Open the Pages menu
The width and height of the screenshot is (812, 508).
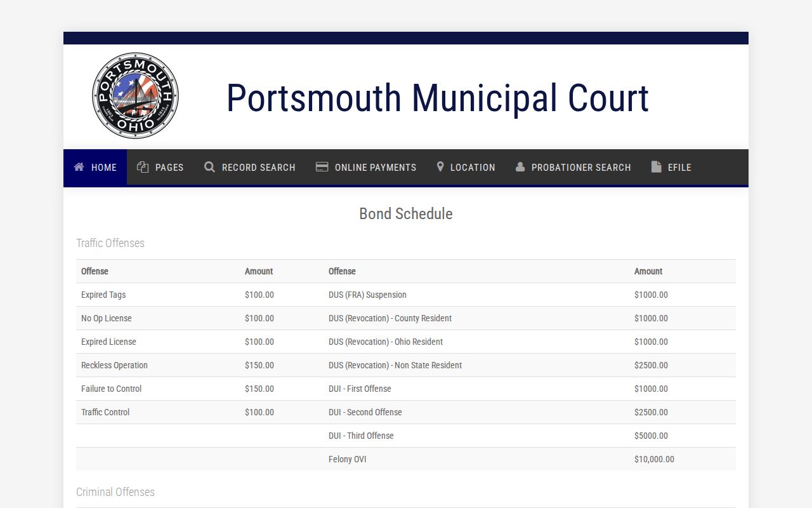[x=160, y=168]
